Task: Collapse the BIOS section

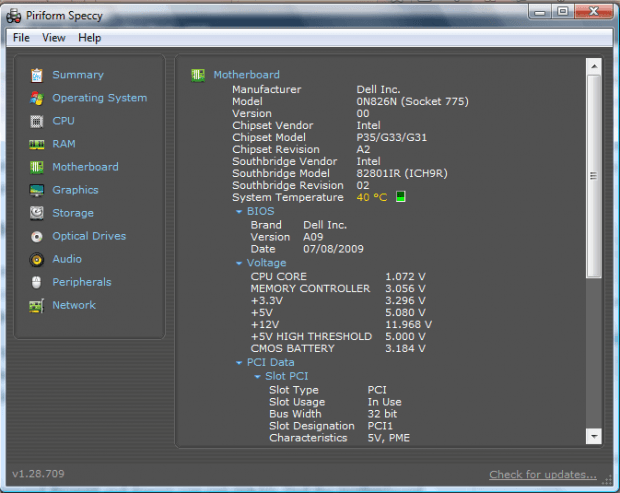Action: [x=239, y=212]
